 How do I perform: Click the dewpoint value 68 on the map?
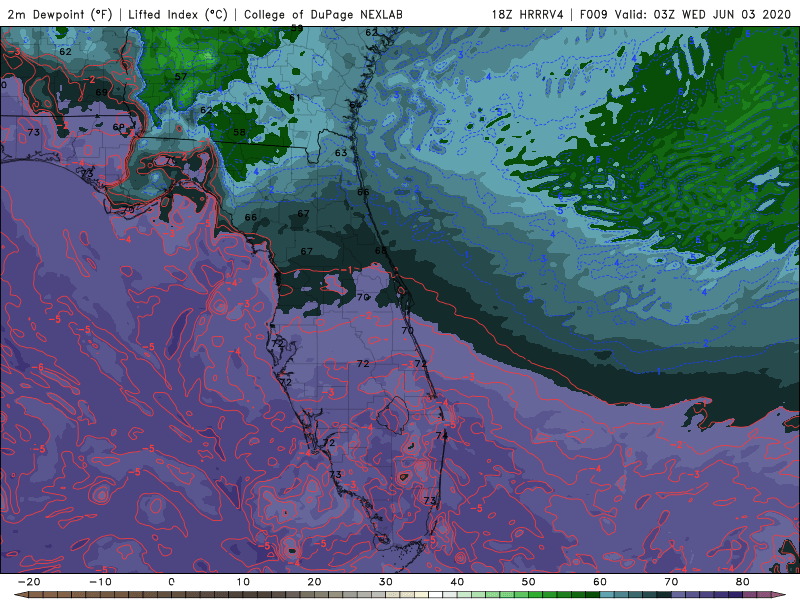381,250
